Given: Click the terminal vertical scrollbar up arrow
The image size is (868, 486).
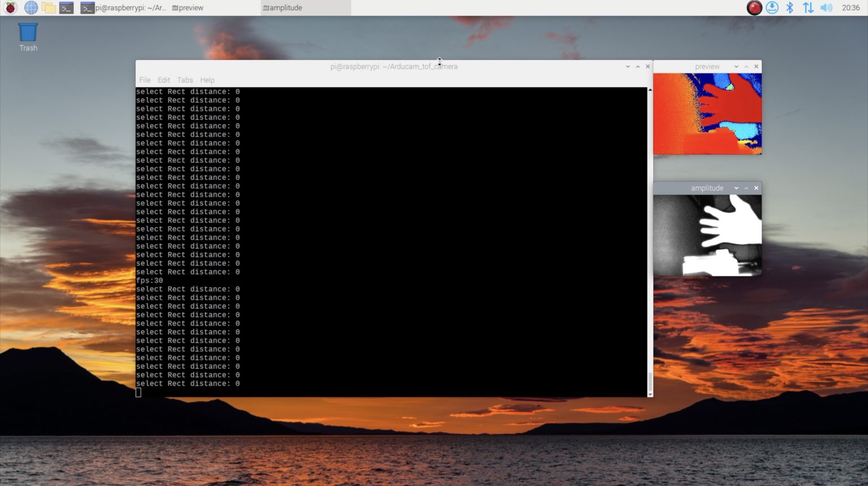Looking at the screenshot, I should (650, 90).
